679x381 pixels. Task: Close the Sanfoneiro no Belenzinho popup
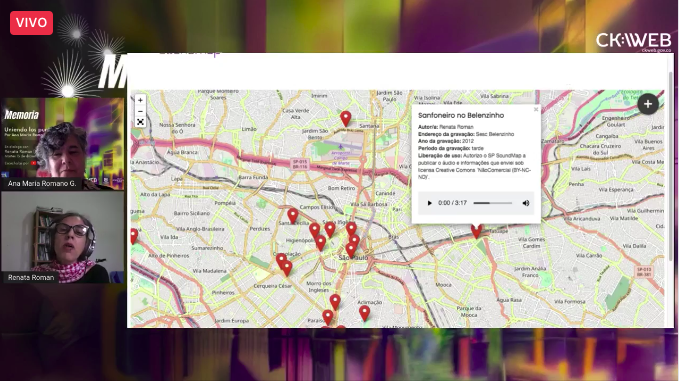click(x=536, y=110)
